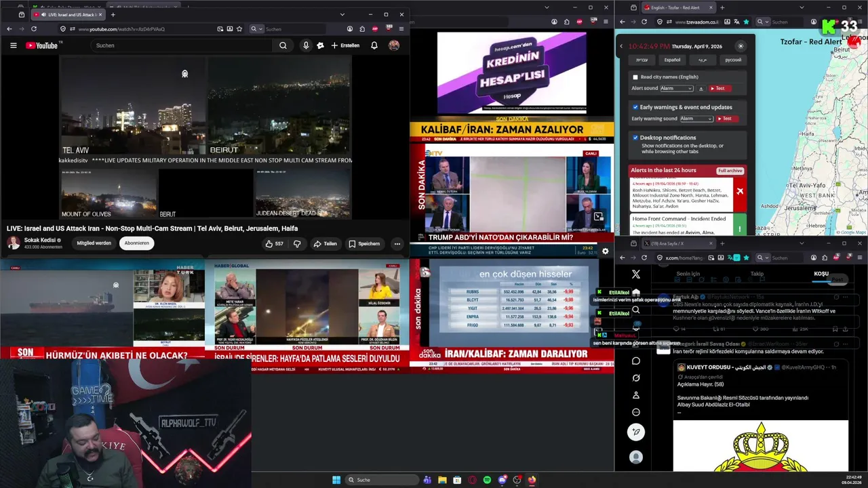
Task: Open settings gear on Turkish news stream
Action: coord(605,251)
